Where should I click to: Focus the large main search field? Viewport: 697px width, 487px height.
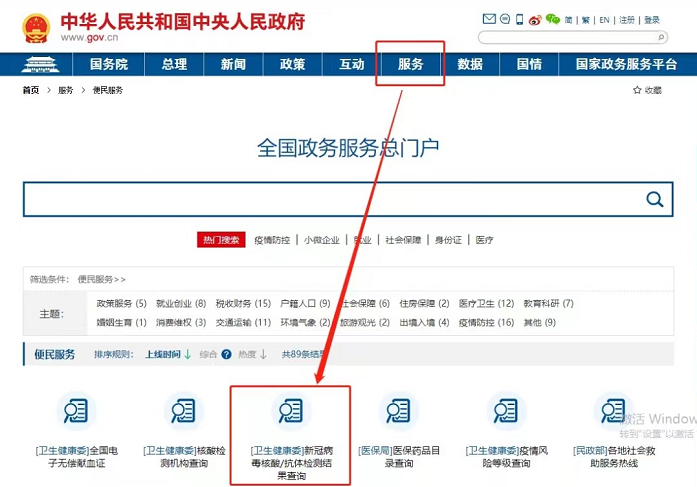pos(348,199)
